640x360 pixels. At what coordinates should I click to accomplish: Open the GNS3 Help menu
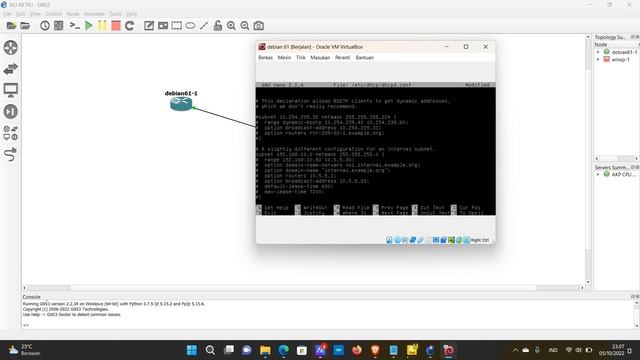tap(131, 14)
